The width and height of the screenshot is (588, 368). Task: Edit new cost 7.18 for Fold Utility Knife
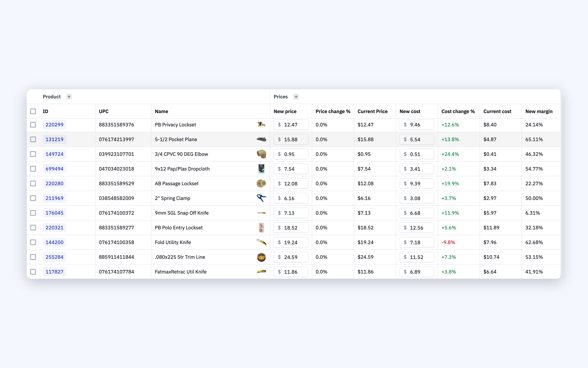(x=417, y=242)
